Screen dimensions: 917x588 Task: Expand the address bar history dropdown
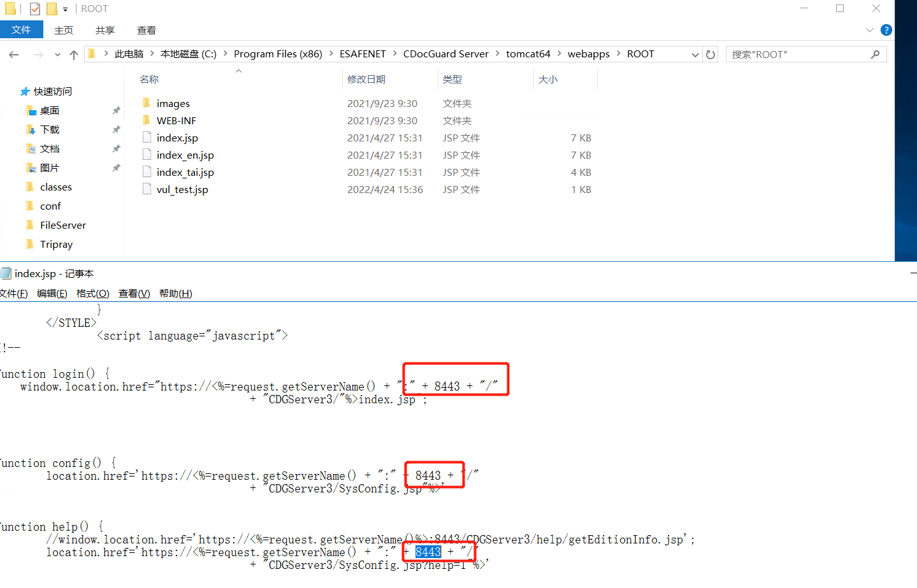tap(695, 55)
